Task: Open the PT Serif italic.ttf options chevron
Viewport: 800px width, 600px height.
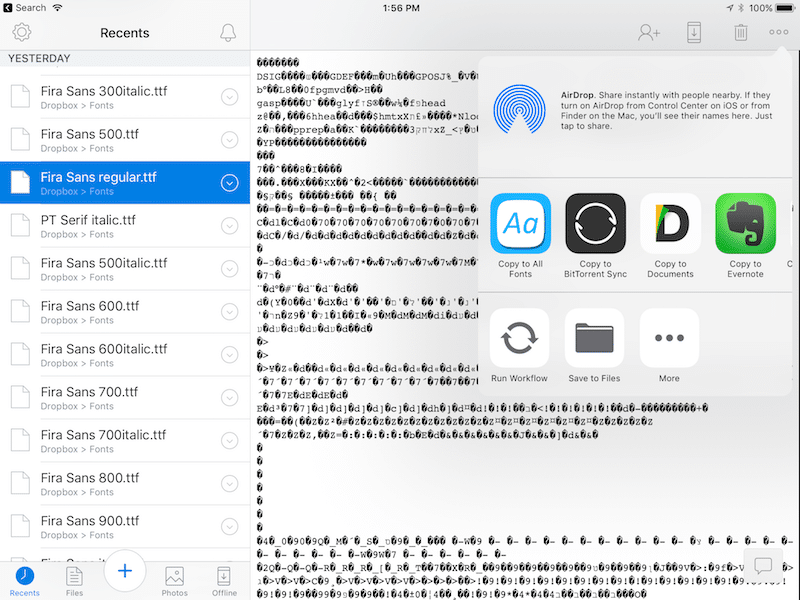Action: point(229,226)
